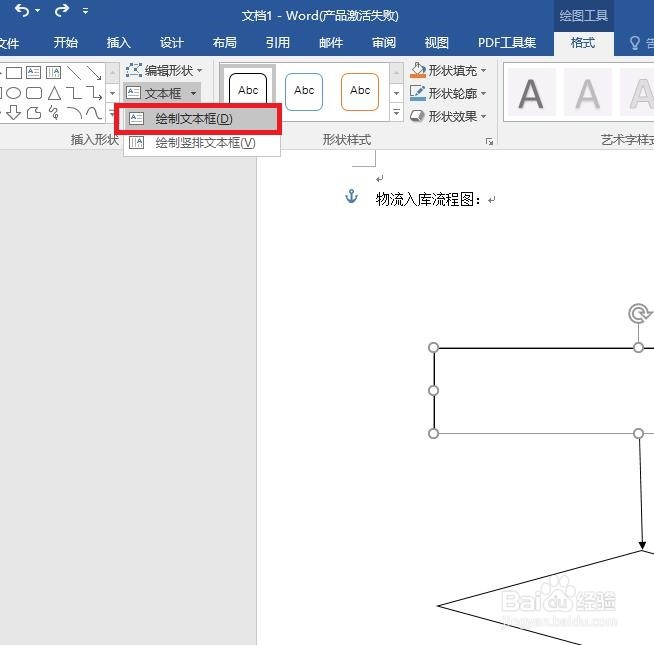The image size is (654, 645).
Task: Click the 形状轮廓 pen icon
Action: pos(418,93)
